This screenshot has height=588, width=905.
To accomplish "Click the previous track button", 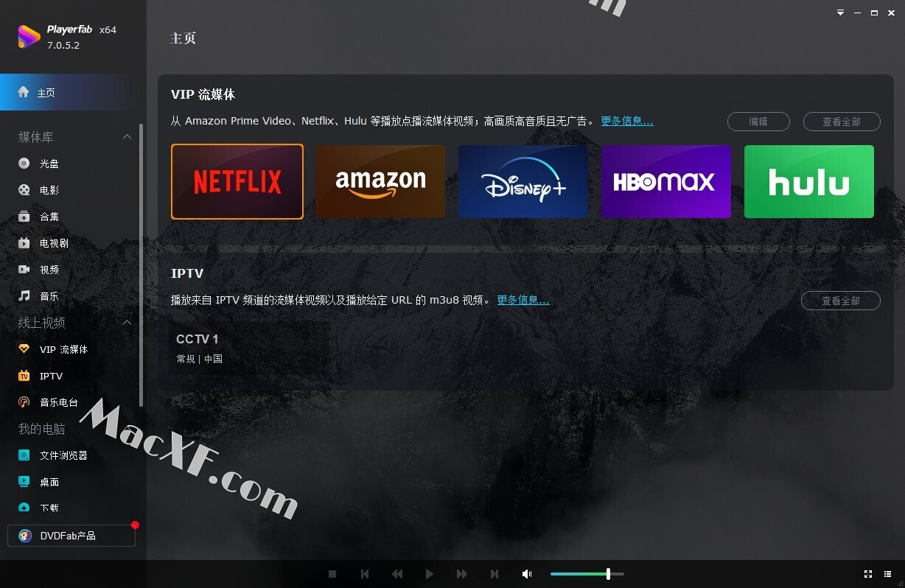I will [365, 574].
